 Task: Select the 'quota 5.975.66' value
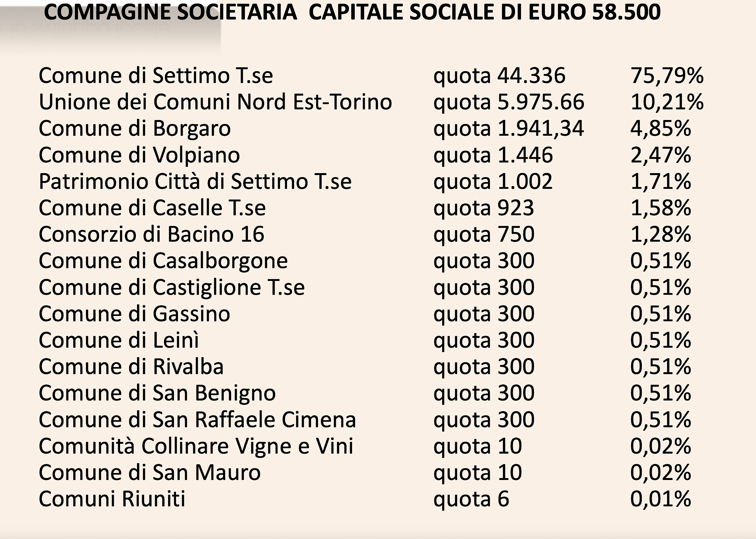509,102
